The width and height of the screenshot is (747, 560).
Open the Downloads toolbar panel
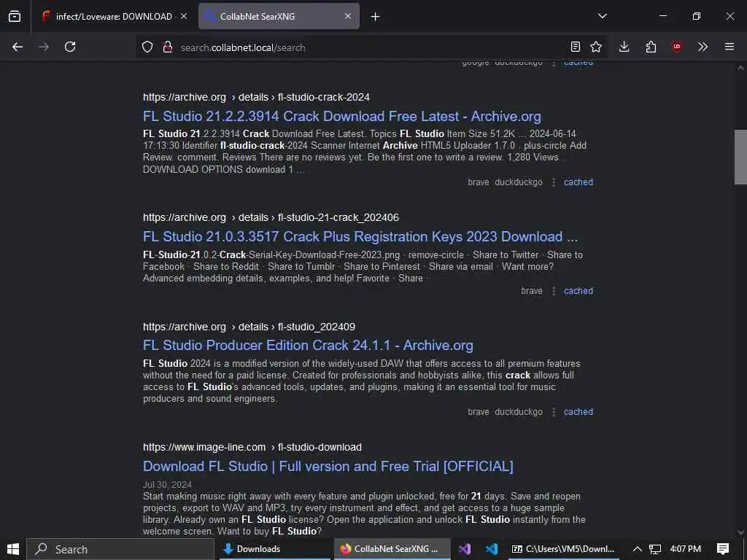click(x=624, y=47)
